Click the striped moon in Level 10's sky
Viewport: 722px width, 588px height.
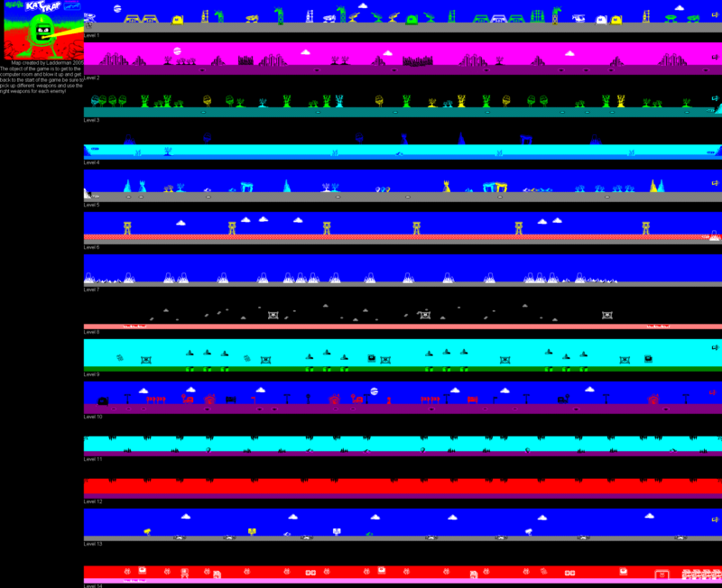coord(374,391)
